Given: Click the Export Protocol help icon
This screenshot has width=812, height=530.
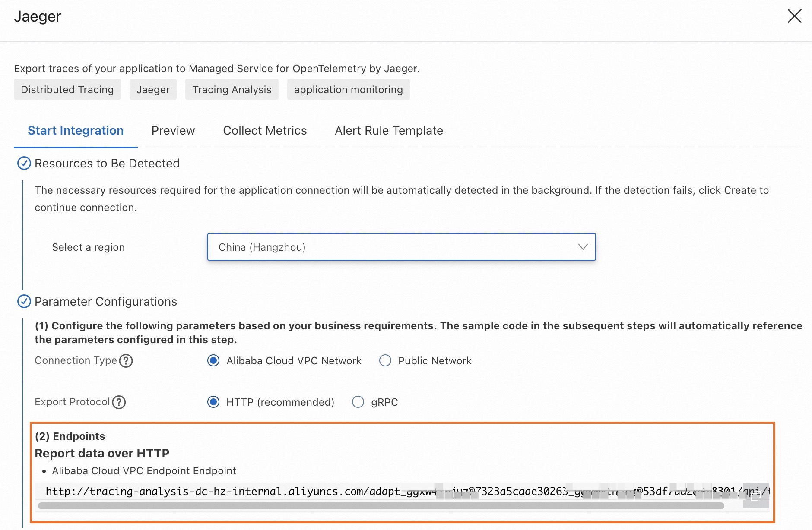Looking at the screenshot, I should click(x=119, y=402).
